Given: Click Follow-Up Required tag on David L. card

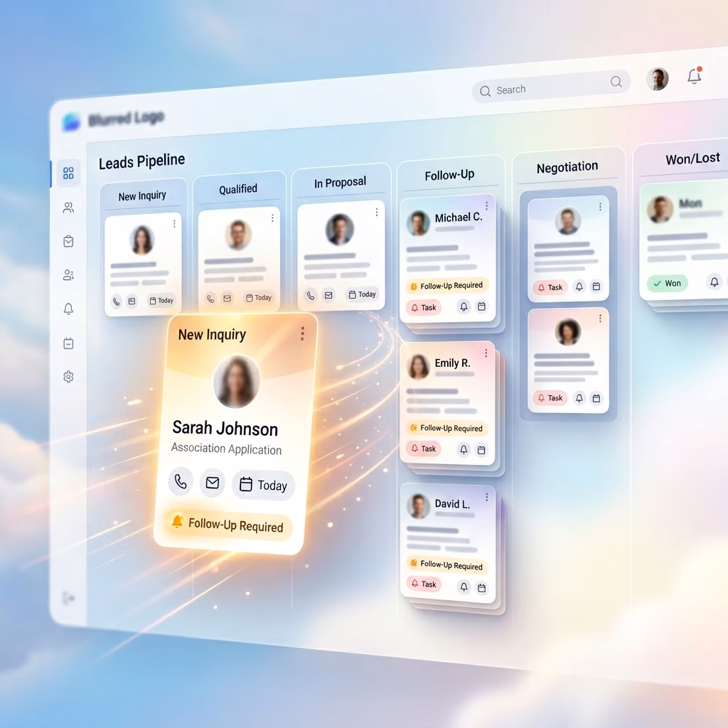Looking at the screenshot, I should click(447, 564).
